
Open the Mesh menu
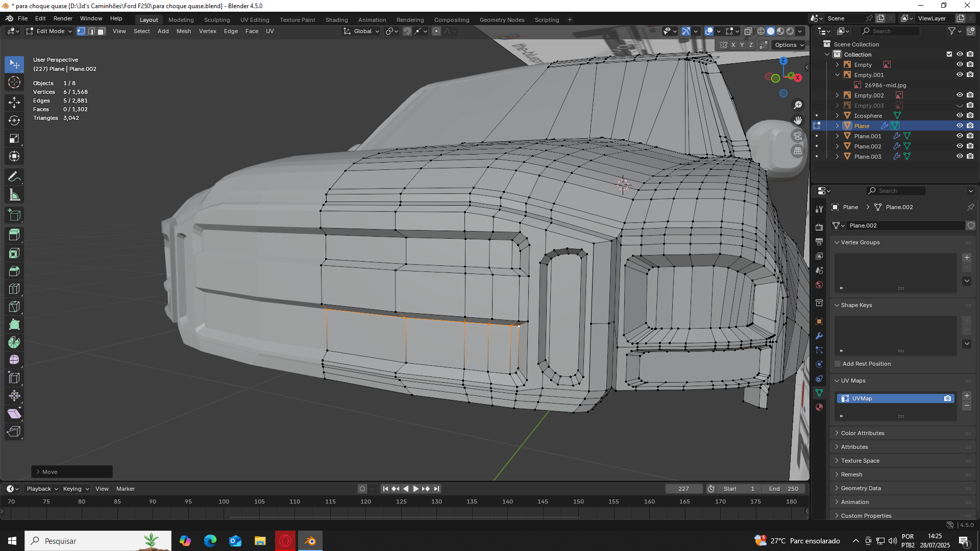(183, 31)
